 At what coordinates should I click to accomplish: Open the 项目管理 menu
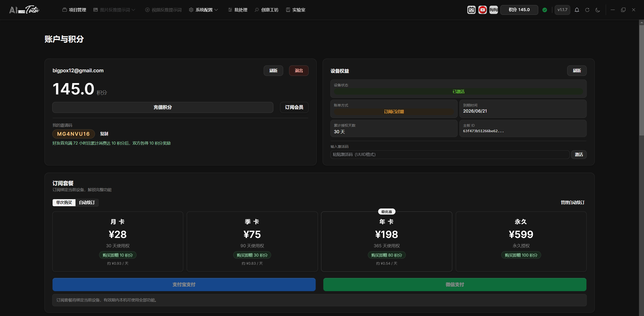tap(74, 10)
